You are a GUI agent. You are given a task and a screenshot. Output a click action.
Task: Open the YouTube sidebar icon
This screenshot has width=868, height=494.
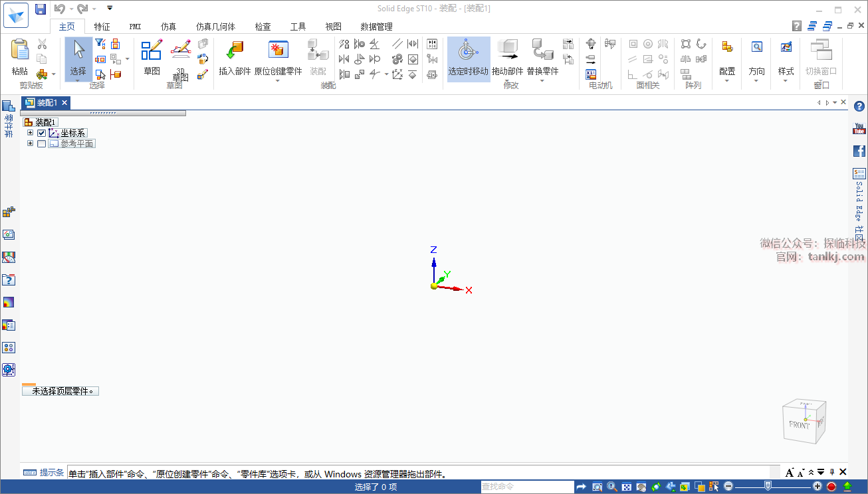(x=859, y=129)
